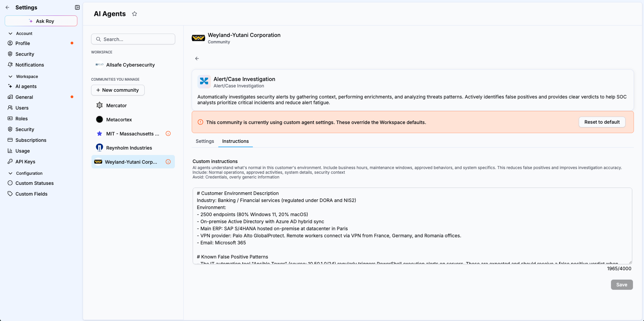The width and height of the screenshot is (644, 321).
Task: Select the Metacortex community
Action: click(133, 120)
